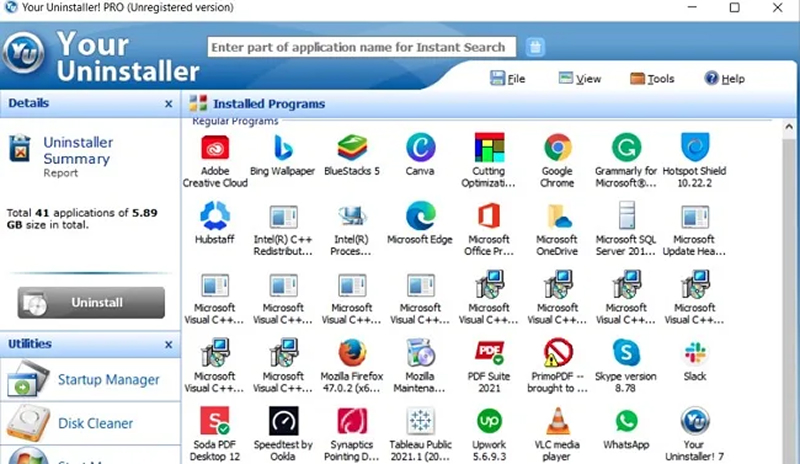Select Microsoft Edge program icon
Screen dimensions: 800x464
tap(420, 216)
